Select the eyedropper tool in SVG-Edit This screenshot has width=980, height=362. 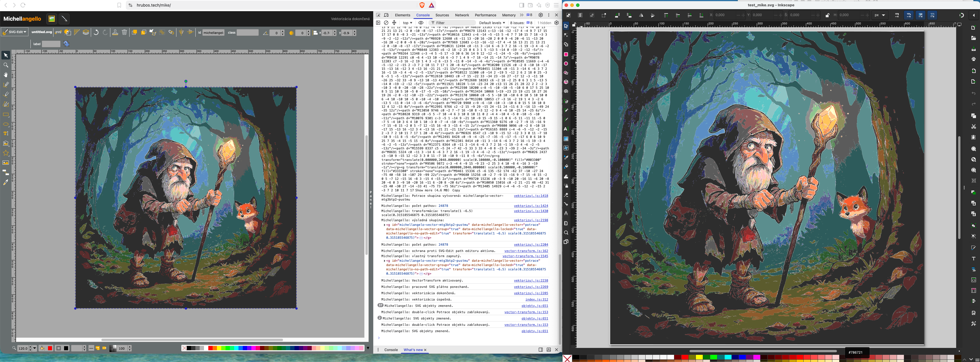point(6,182)
